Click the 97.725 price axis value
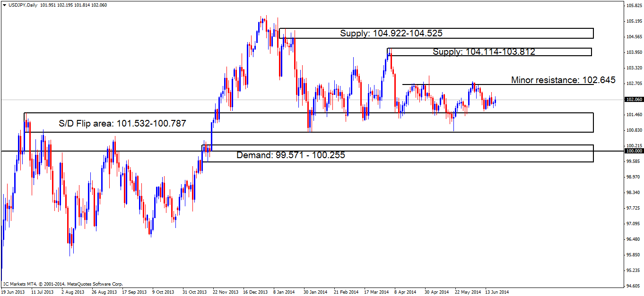 634,208
